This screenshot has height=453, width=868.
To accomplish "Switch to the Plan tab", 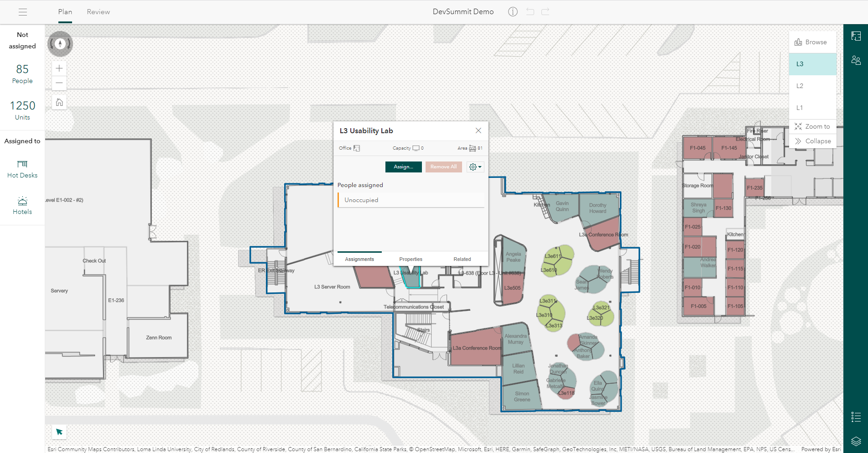I will (65, 12).
